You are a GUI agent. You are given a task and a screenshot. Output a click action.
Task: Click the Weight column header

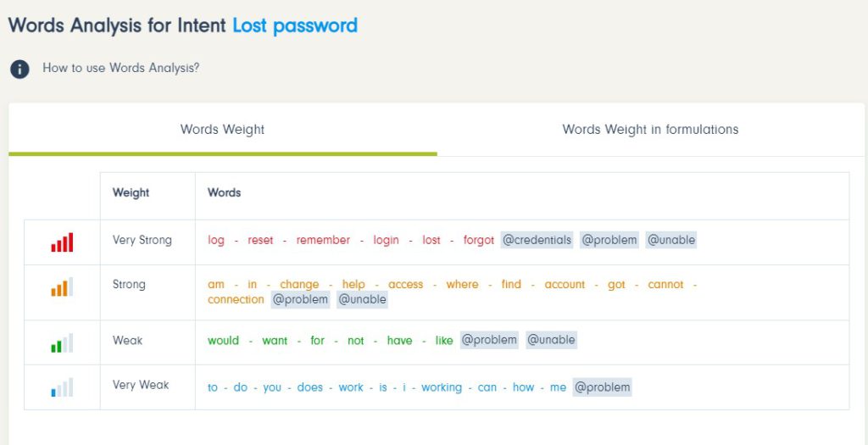tap(131, 192)
